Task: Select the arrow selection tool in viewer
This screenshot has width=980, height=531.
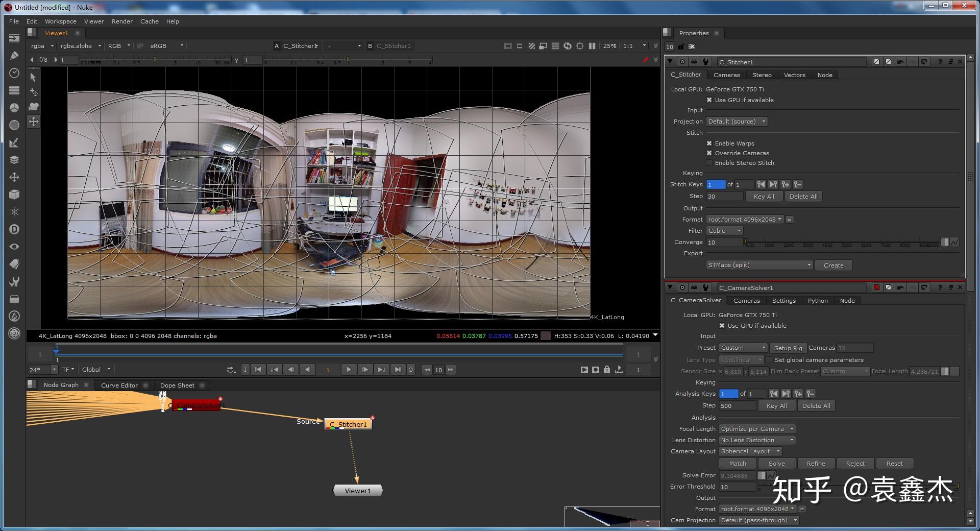Action: 33,77
